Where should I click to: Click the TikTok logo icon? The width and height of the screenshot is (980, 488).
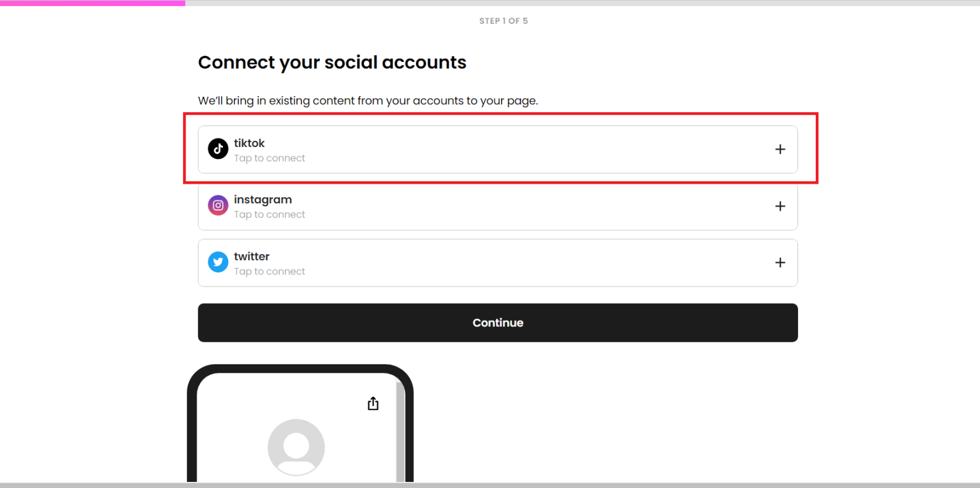click(218, 149)
